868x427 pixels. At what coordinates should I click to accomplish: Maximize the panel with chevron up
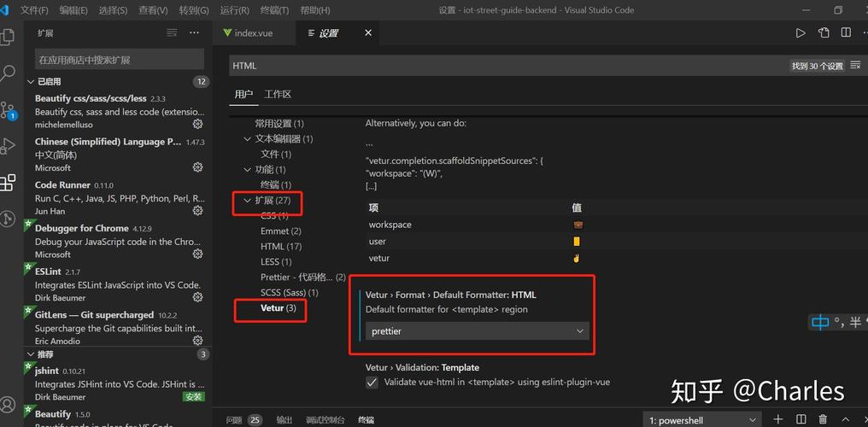point(845,419)
